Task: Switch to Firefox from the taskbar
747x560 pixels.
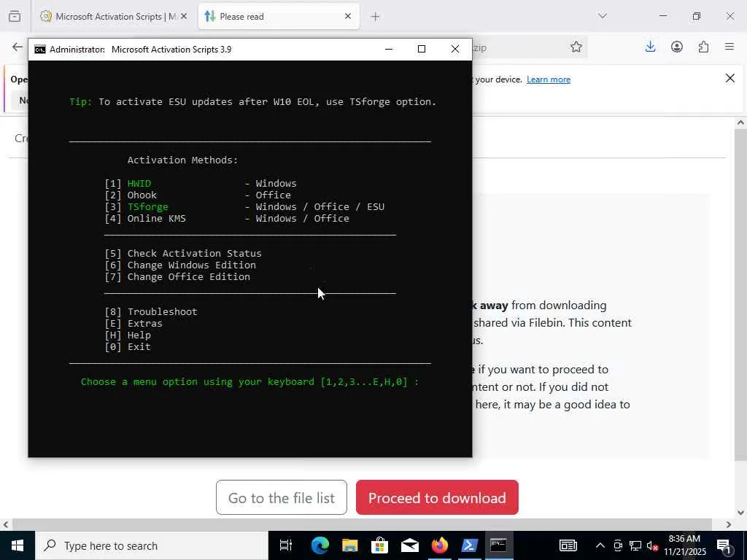Action: click(x=440, y=545)
